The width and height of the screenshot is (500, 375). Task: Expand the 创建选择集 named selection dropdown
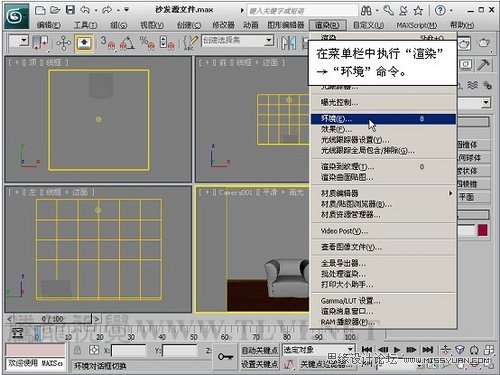point(269,41)
